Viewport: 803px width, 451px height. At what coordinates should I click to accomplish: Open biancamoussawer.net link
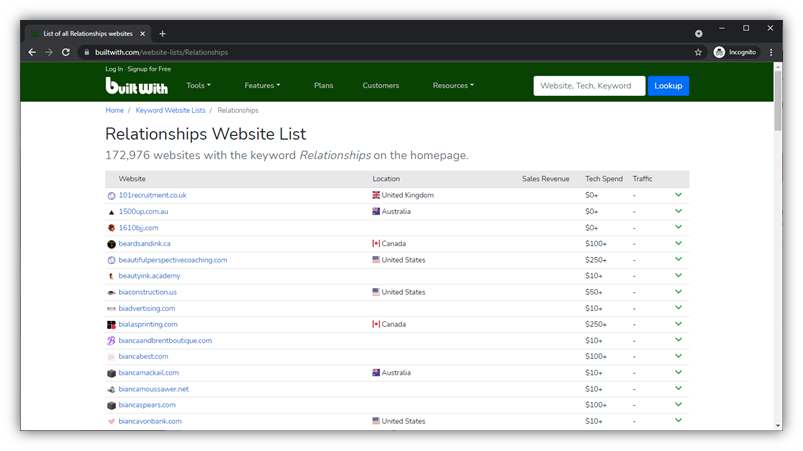(154, 390)
